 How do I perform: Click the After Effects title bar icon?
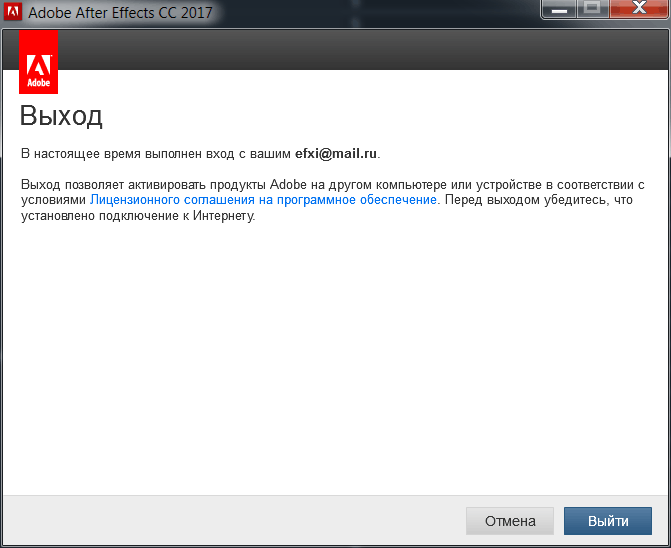pos(12,12)
